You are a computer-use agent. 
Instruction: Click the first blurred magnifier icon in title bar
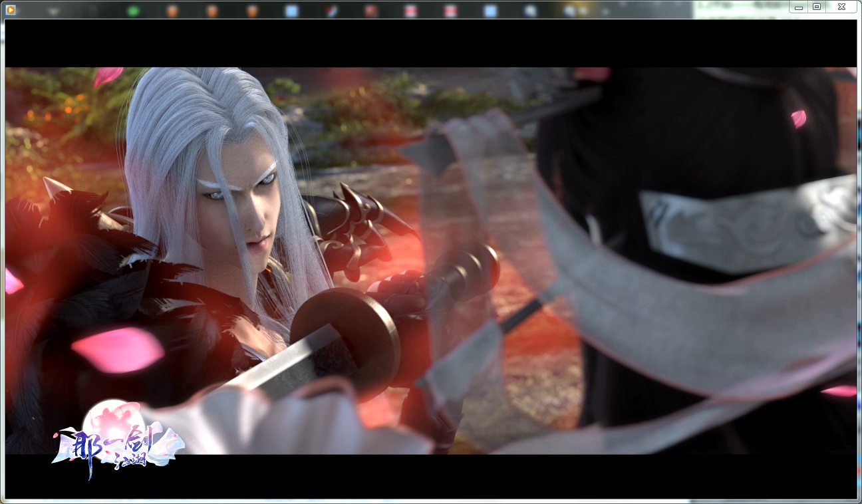(530, 11)
